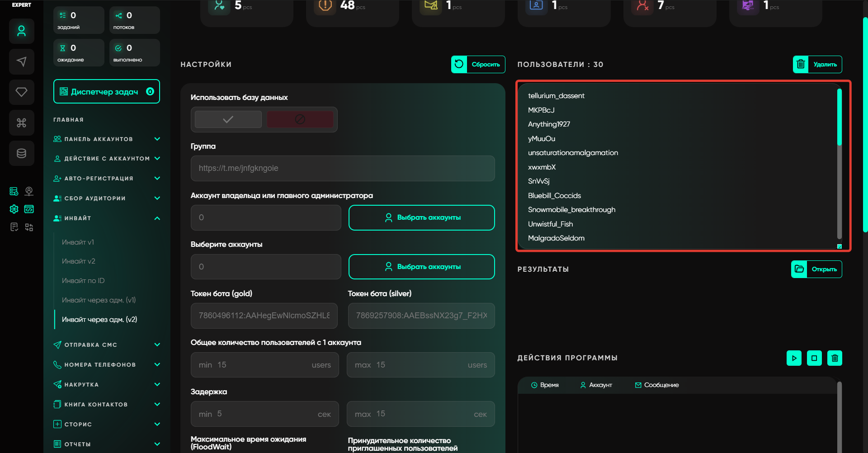This screenshot has width=868, height=453.
Task: Collapse the Инвайт section
Action: click(x=157, y=218)
